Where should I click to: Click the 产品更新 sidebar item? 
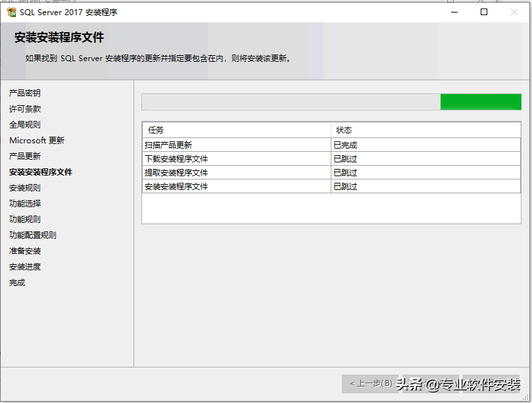(25, 156)
